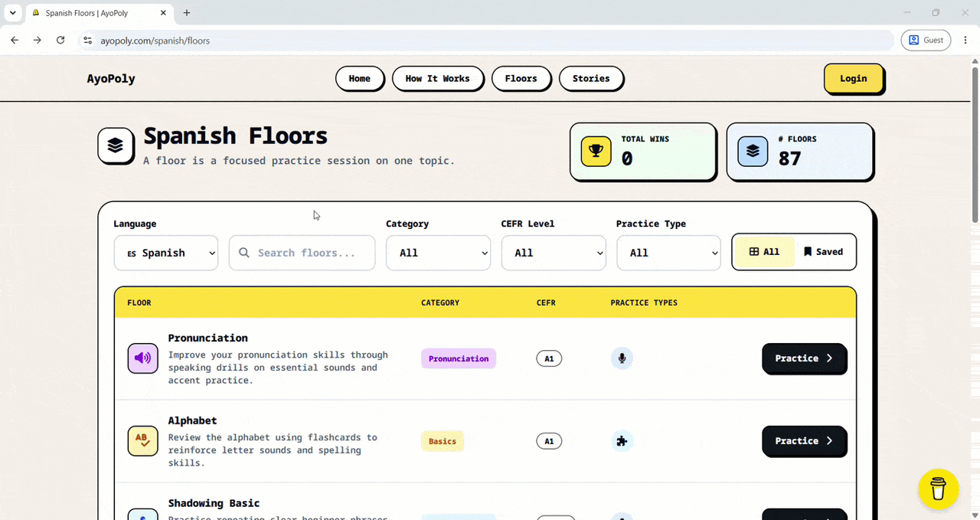Click the Alphabet floor title

tap(193, 420)
